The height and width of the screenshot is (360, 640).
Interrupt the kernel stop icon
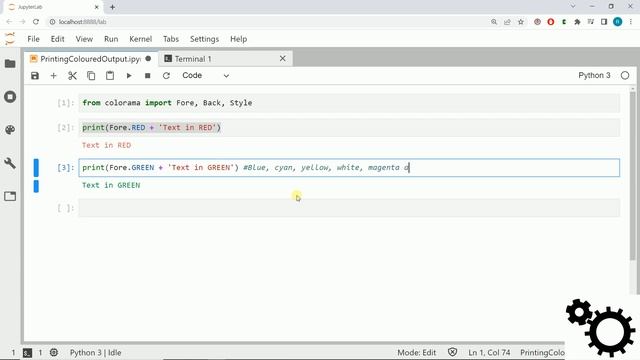coord(147,76)
